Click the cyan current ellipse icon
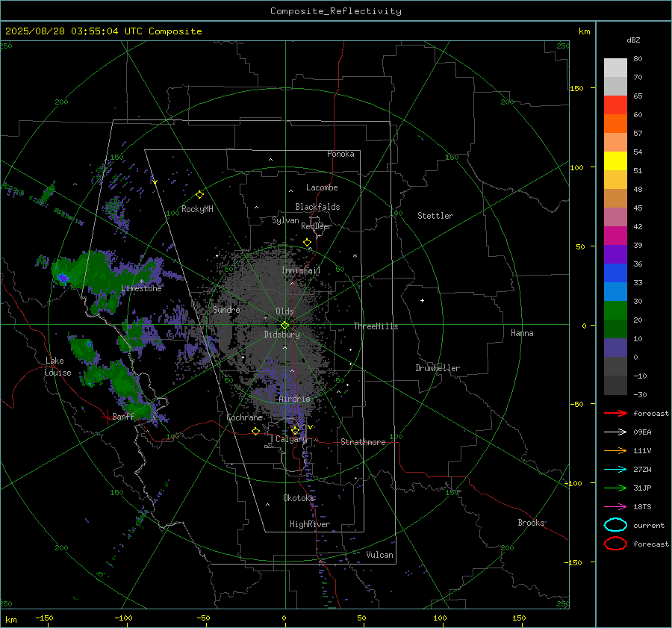672x628 pixels. tap(615, 525)
